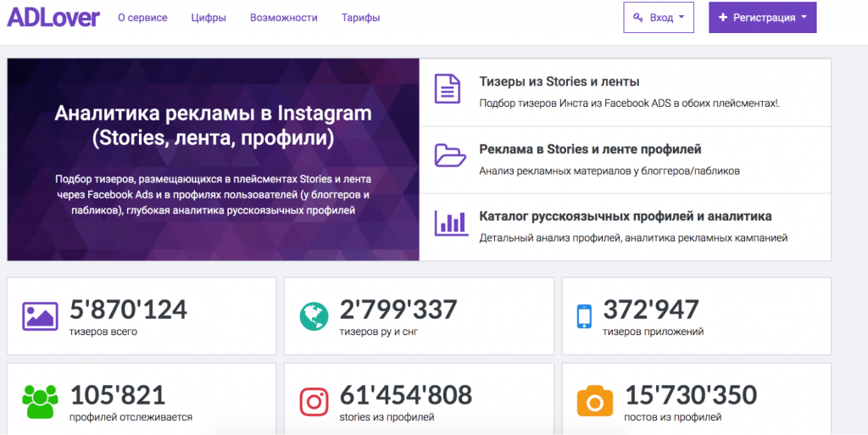Open the О сервисе menu item
Screen dimensions: 868x435
(142, 18)
